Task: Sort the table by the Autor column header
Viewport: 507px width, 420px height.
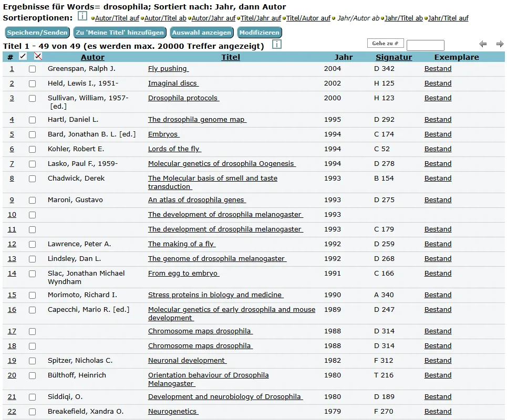Action: click(92, 57)
